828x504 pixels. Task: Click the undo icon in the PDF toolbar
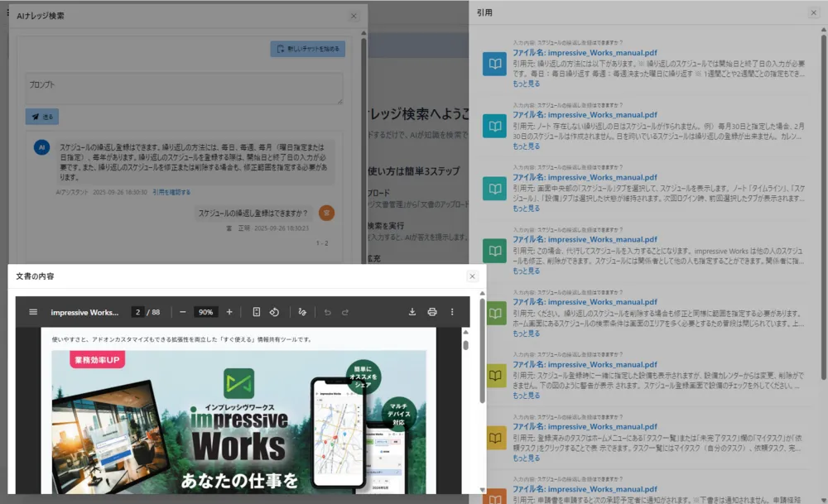click(x=327, y=311)
